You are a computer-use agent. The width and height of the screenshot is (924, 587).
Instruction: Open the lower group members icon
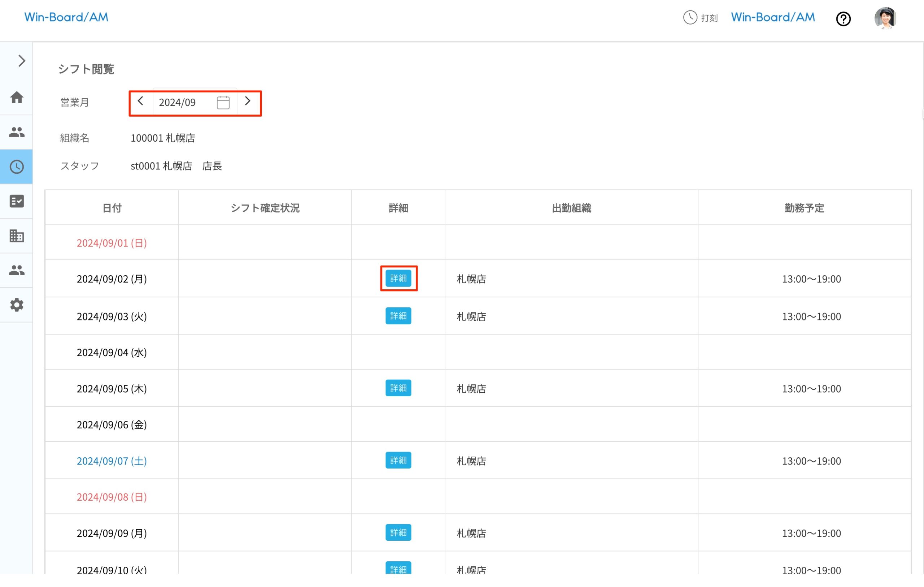coord(16,270)
